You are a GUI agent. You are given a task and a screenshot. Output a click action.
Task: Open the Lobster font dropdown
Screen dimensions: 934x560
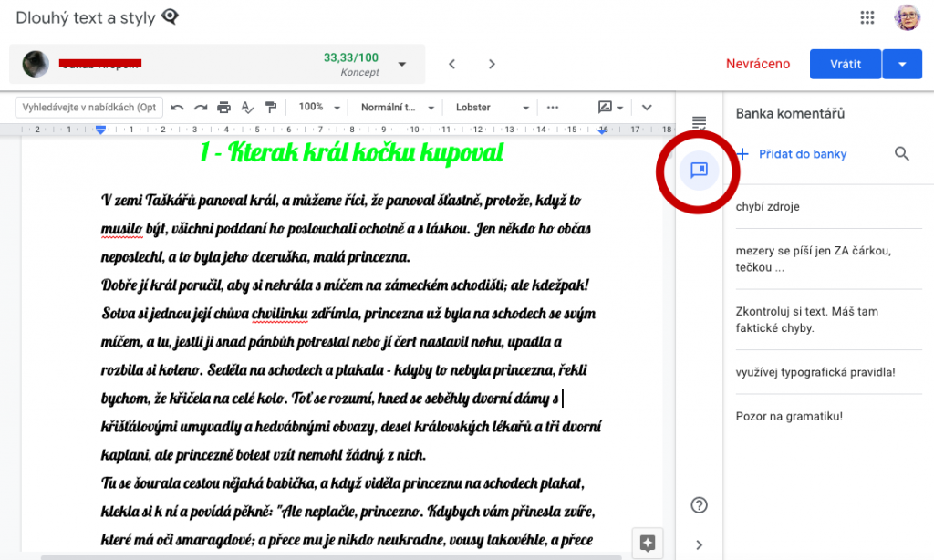click(492, 108)
